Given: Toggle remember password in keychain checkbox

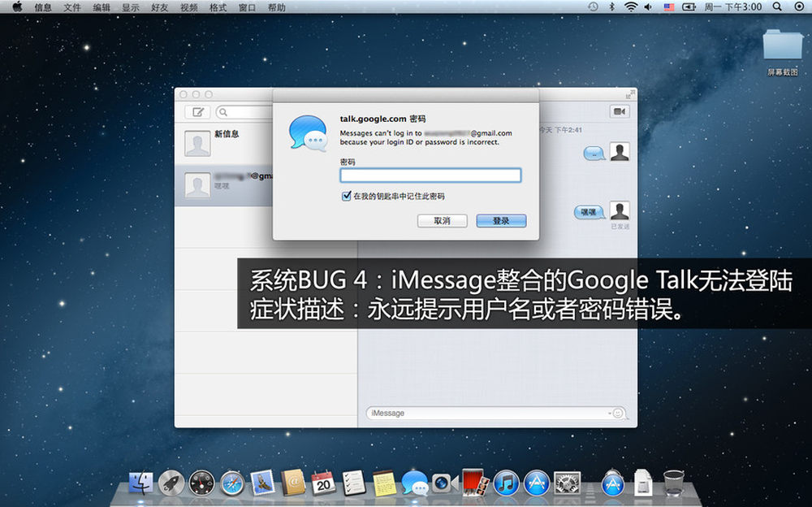Looking at the screenshot, I should 346,196.
